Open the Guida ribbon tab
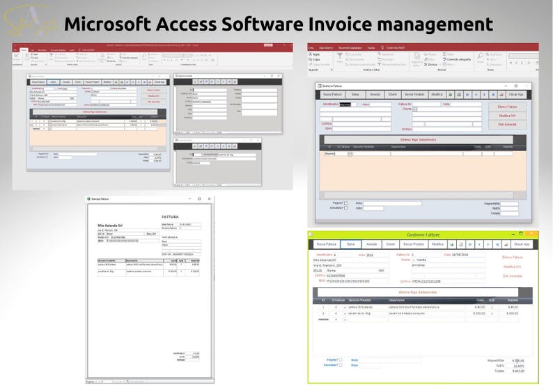The image size is (553, 392). (x=371, y=47)
